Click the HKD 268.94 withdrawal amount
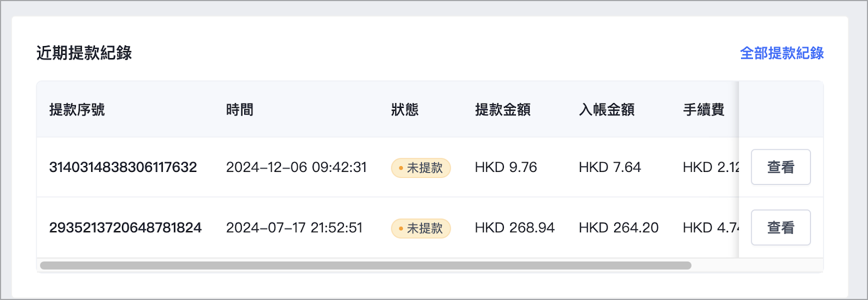 (515, 227)
